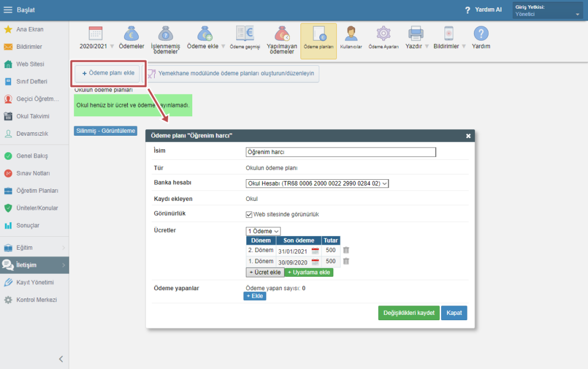Image resolution: width=588 pixels, height=369 pixels.
Task: Delete the 1. Dönem fee row
Action: (346, 261)
